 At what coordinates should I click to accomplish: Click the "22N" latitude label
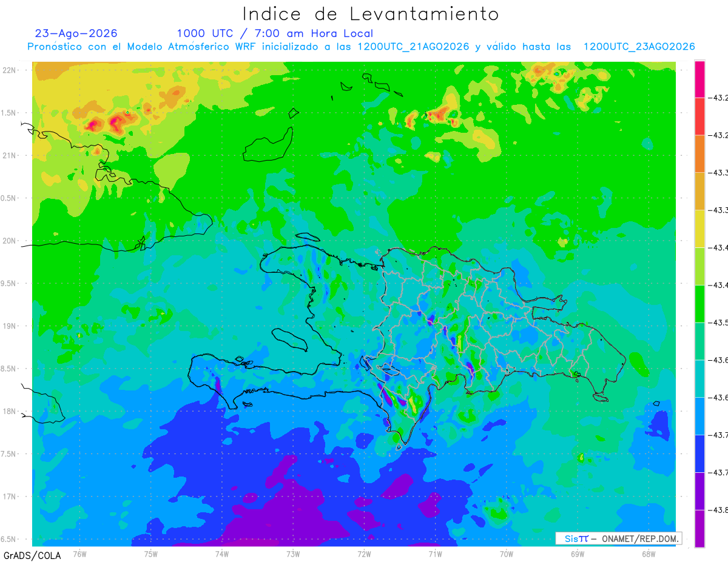point(8,70)
